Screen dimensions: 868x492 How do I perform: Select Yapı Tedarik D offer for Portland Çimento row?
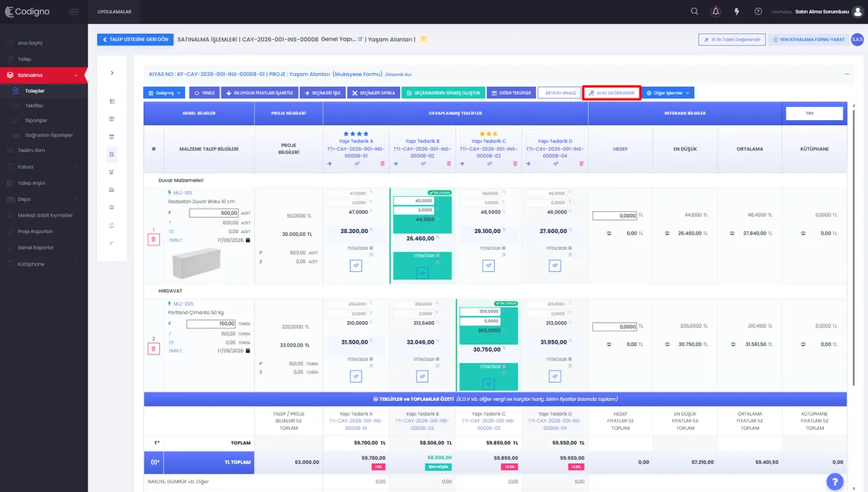[555, 376]
